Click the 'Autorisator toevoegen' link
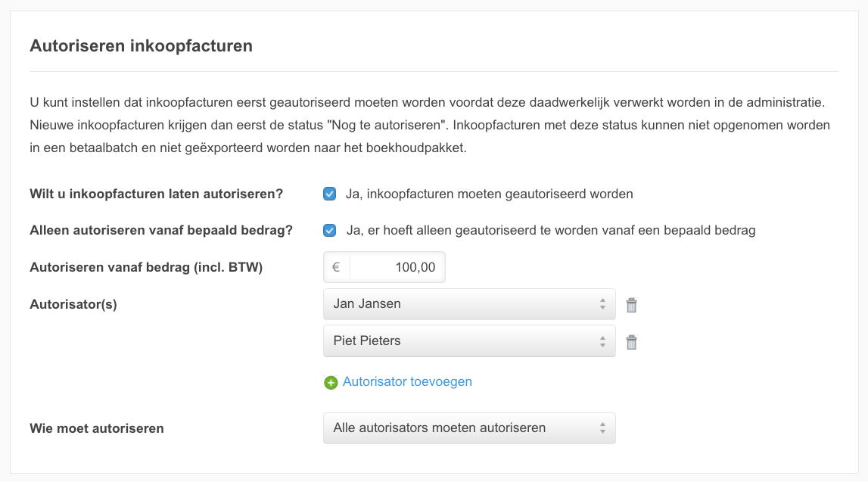Image resolution: width=868 pixels, height=482 pixels. [x=407, y=381]
